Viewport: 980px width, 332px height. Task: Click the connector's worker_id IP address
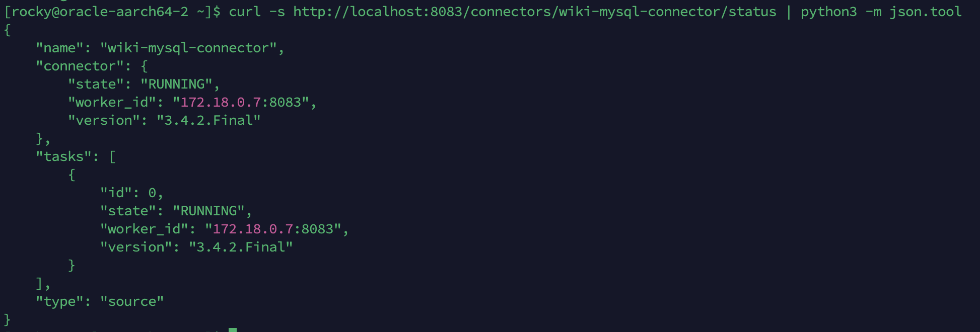tap(221, 102)
